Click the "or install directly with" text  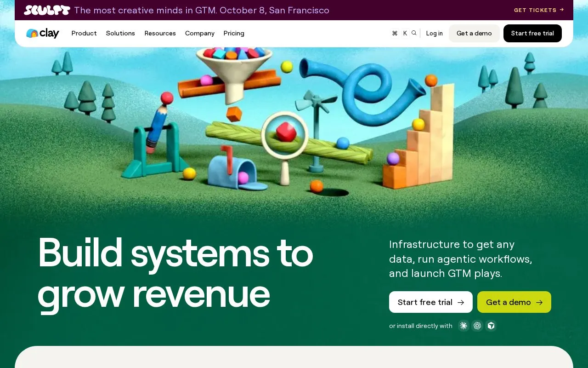click(421, 326)
